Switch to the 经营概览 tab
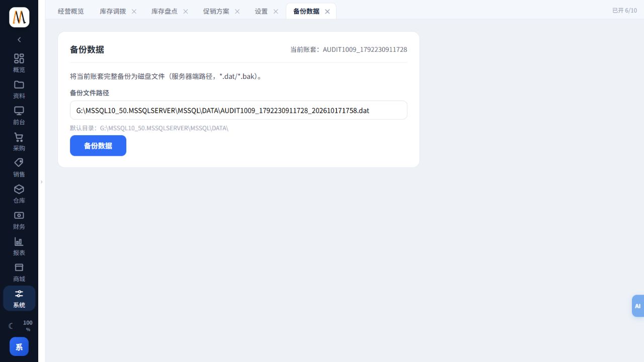 coord(71,11)
